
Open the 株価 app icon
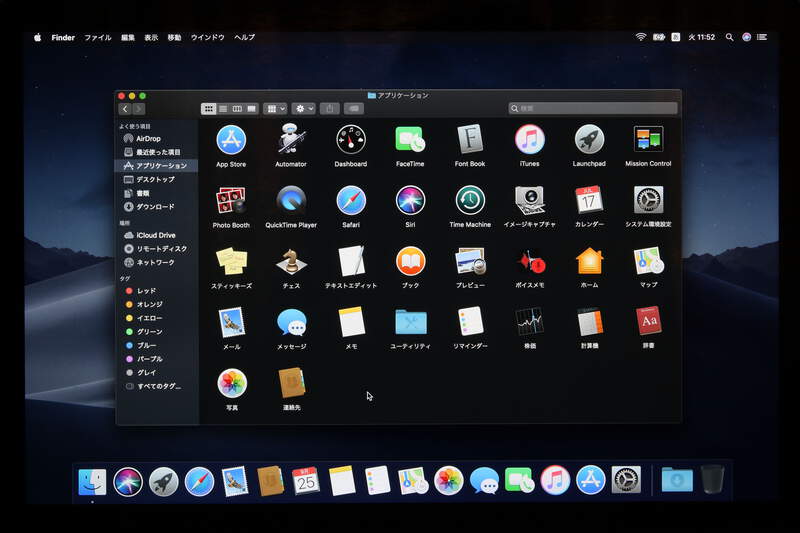pyautogui.click(x=530, y=321)
